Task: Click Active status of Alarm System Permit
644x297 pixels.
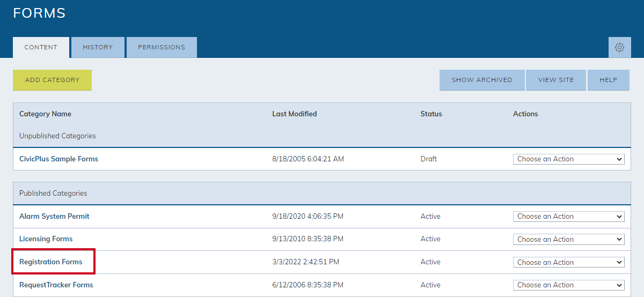Action: (x=430, y=216)
